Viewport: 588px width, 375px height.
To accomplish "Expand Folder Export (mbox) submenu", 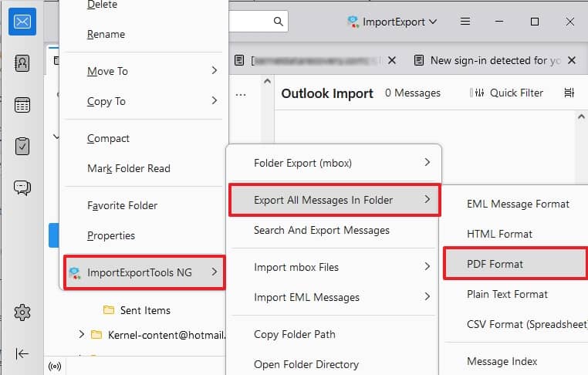I will 334,163.
